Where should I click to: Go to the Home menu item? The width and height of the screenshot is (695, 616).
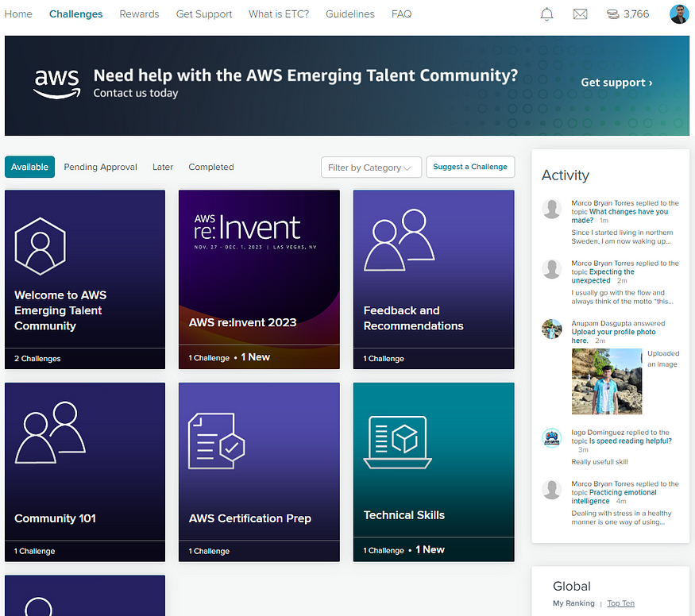click(18, 14)
